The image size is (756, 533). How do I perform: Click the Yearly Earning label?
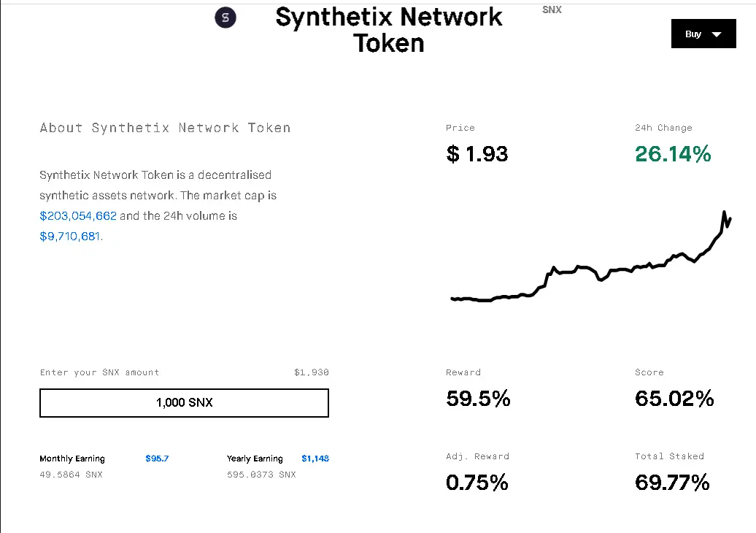(255, 459)
